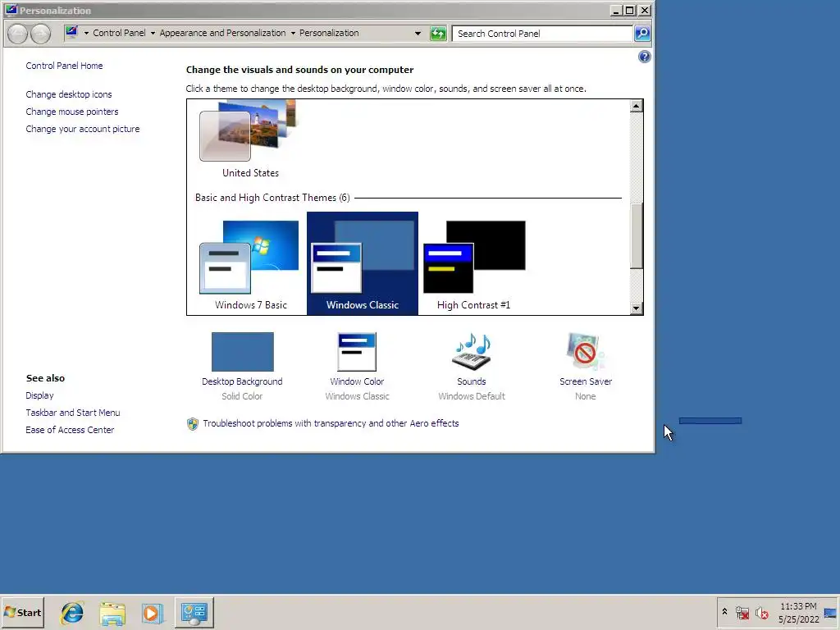Select the Windows Classic theme

[362, 263]
